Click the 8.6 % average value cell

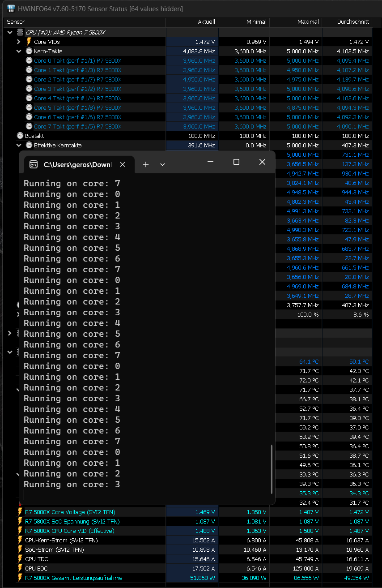(361, 314)
